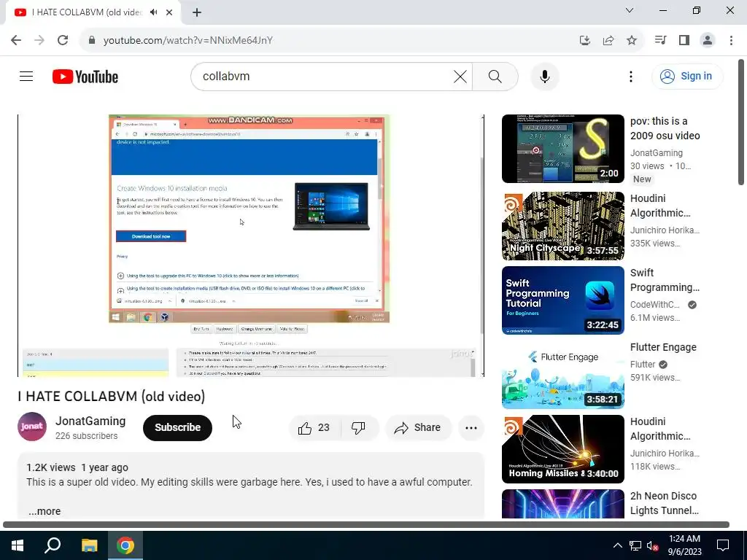This screenshot has height=560, width=747.
Task: Click vertical page scrollbar
Action: (741, 122)
